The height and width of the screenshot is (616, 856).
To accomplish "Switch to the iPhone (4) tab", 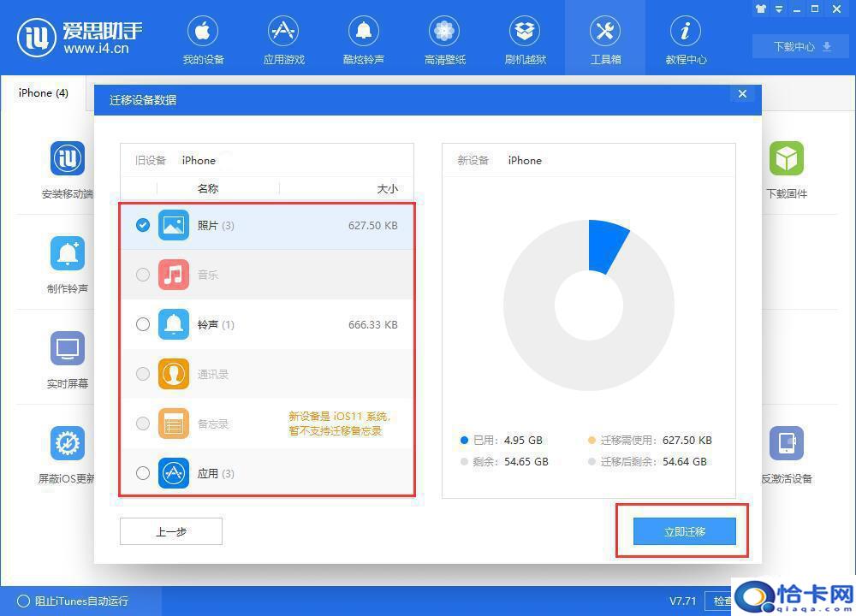I will [x=43, y=92].
